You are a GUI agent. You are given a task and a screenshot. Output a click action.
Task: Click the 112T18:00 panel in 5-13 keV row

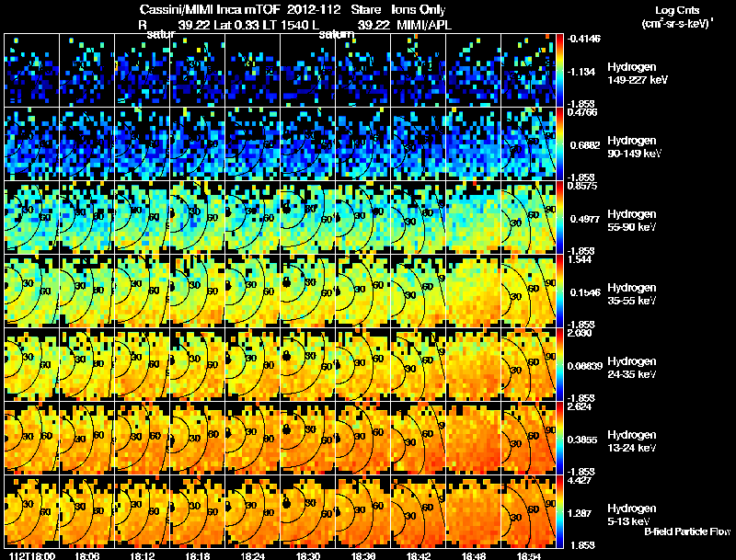32,511
